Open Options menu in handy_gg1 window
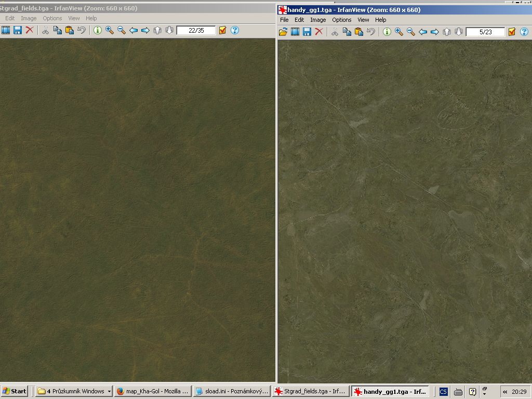Image resolution: width=532 pixels, height=399 pixels. click(342, 20)
